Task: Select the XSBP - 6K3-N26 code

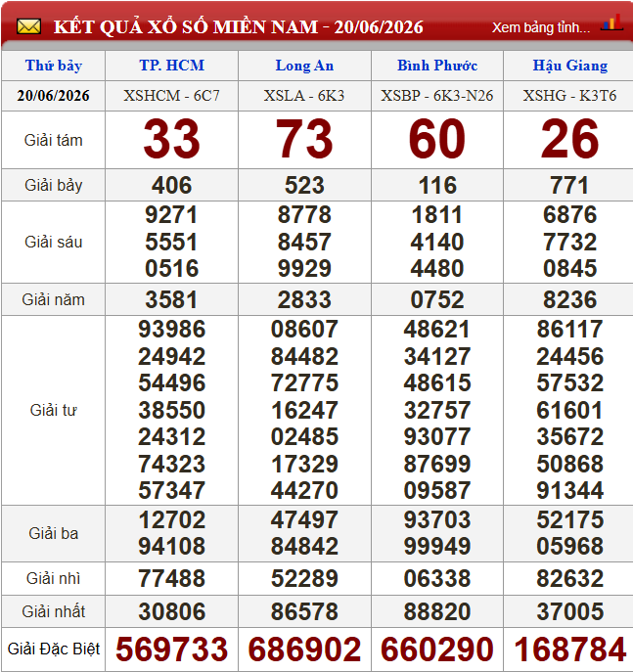Action: tap(437, 95)
